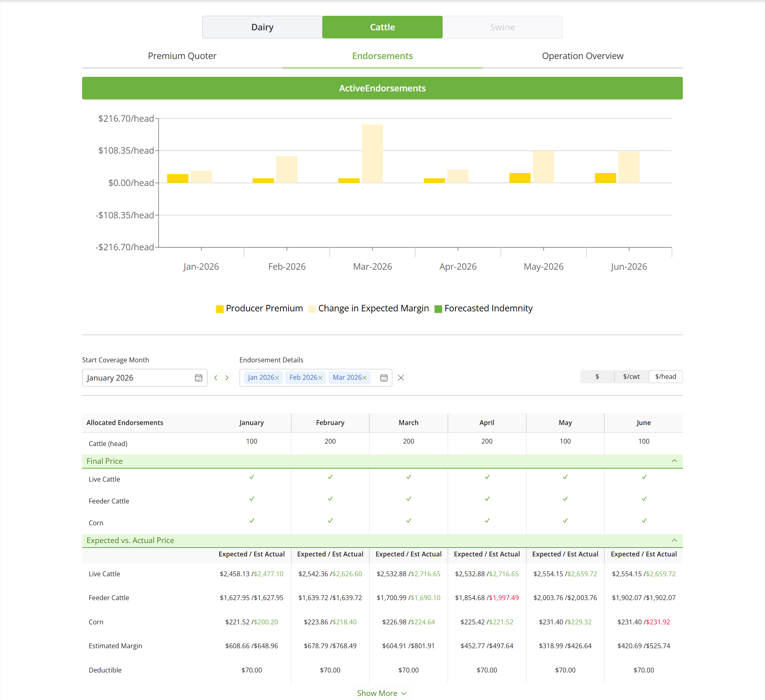Advance to next coverage month arrow
Screen dimensions: 765x700
point(227,378)
